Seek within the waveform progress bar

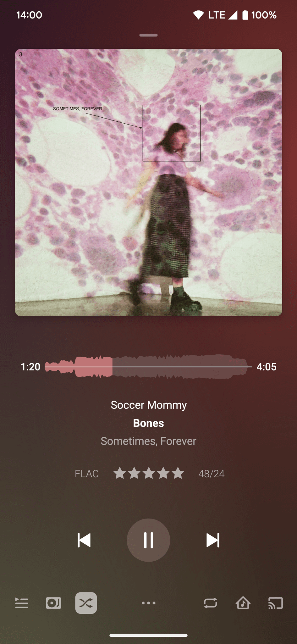148,367
